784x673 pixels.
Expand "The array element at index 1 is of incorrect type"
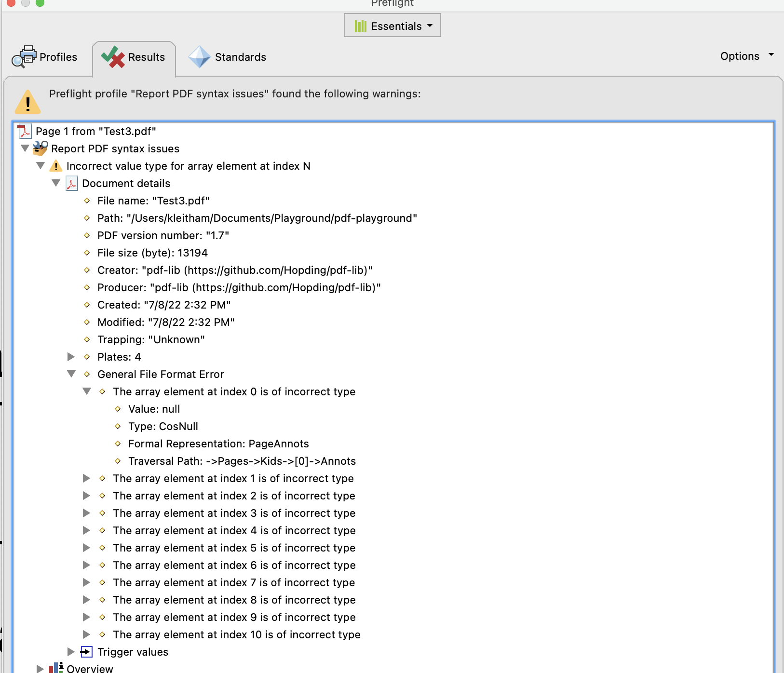(x=86, y=478)
